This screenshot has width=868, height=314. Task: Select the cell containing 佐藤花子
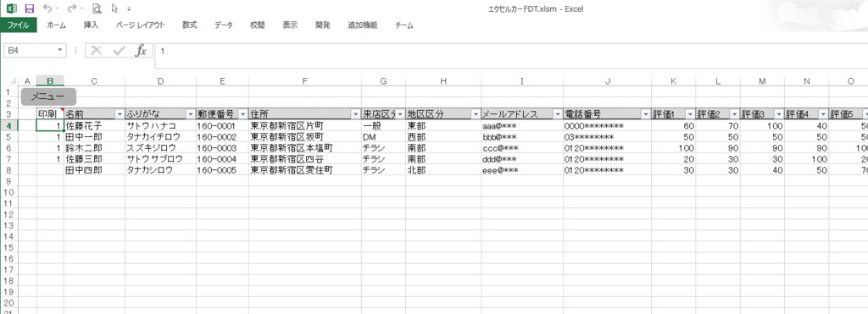pos(95,125)
